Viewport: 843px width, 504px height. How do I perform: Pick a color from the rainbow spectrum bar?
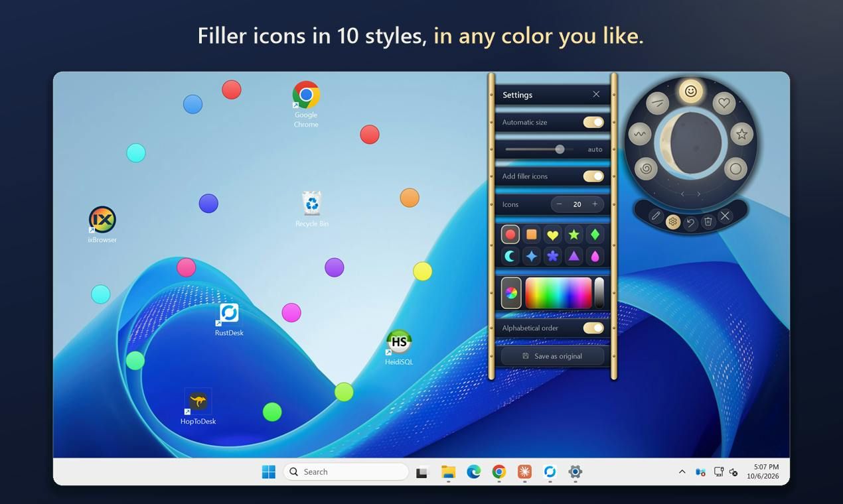[558, 293]
